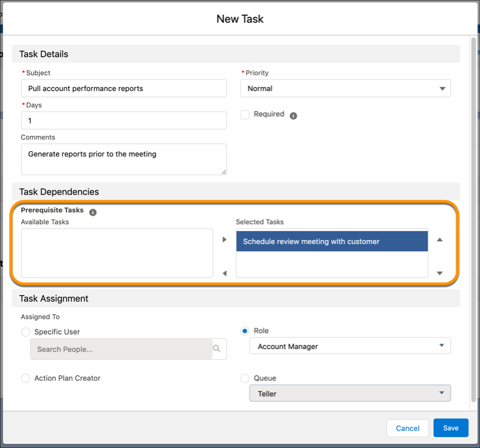This screenshot has width=480, height=448.
Task: Select the Specific User radio option
Action: pyautogui.click(x=26, y=332)
